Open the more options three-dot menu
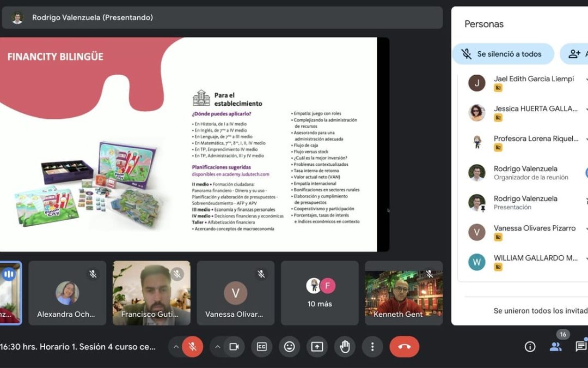 372,347
